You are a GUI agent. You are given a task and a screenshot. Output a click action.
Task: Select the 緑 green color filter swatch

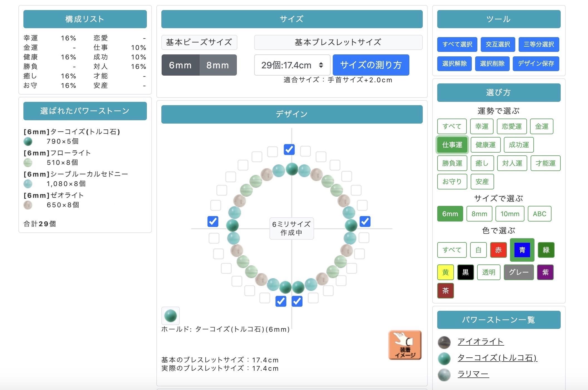tap(546, 250)
